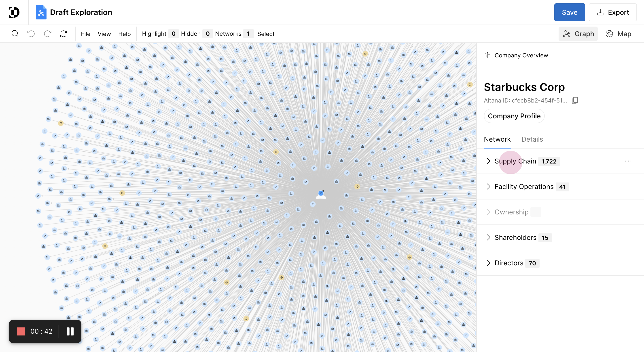644x352 pixels.
Task: Click the central Starbucks node
Action: pyautogui.click(x=321, y=193)
